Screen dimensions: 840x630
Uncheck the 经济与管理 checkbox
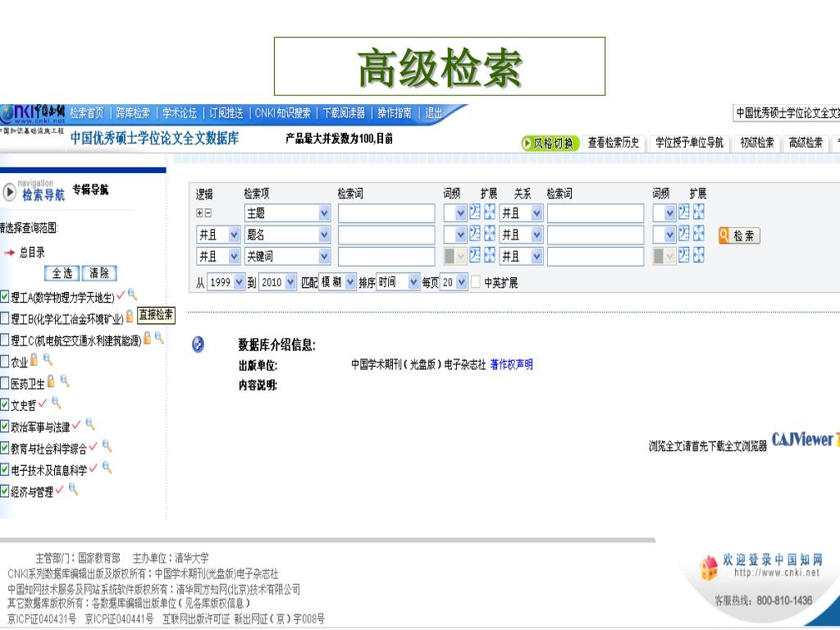(x=5, y=491)
